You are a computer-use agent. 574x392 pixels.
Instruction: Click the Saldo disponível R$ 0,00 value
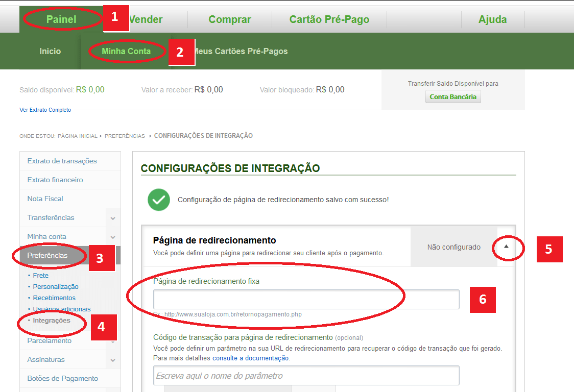(x=90, y=90)
